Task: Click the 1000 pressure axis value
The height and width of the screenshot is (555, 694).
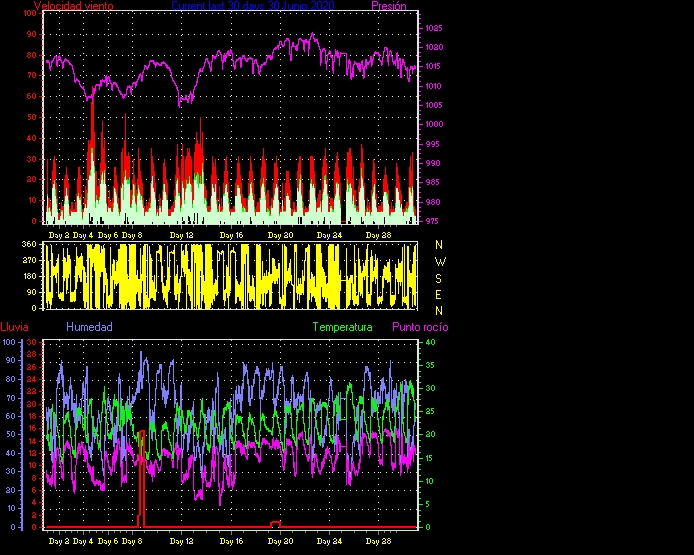Action: [434, 124]
